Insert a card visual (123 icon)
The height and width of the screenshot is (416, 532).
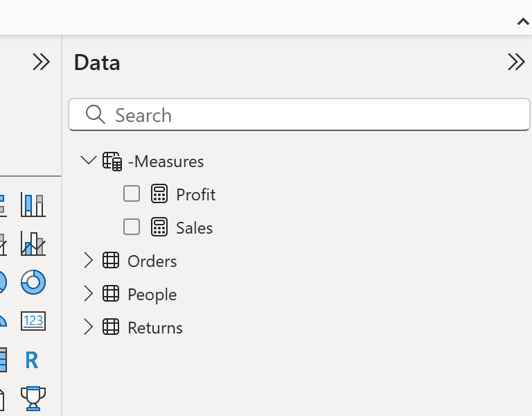tap(33, 320)
